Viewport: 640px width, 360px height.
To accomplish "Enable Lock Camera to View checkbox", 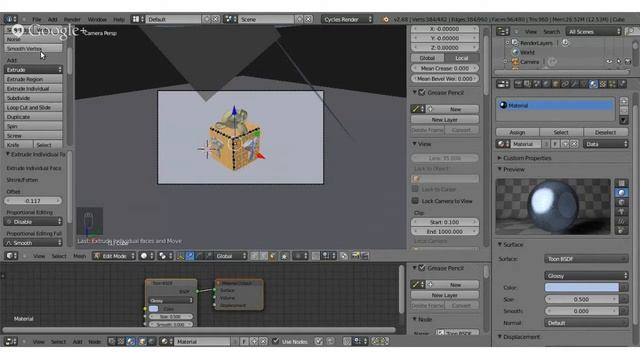I will pos(415,201).
